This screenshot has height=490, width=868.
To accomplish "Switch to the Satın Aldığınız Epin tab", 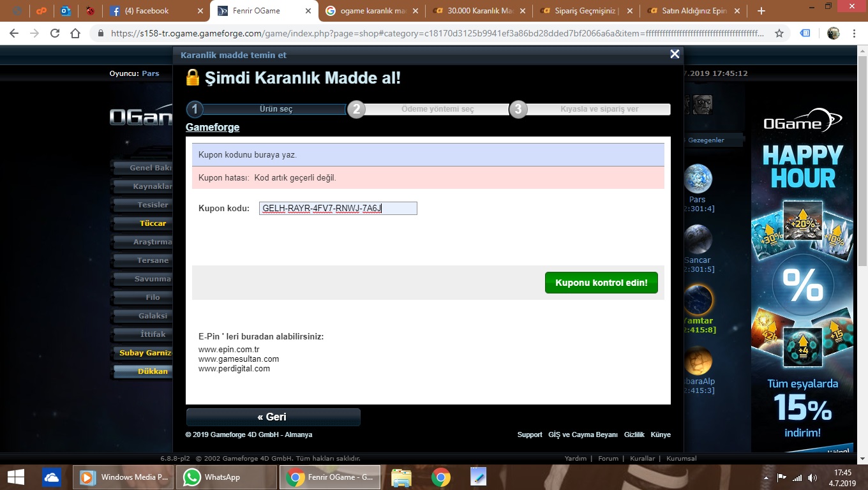I will tap(692, 11).
